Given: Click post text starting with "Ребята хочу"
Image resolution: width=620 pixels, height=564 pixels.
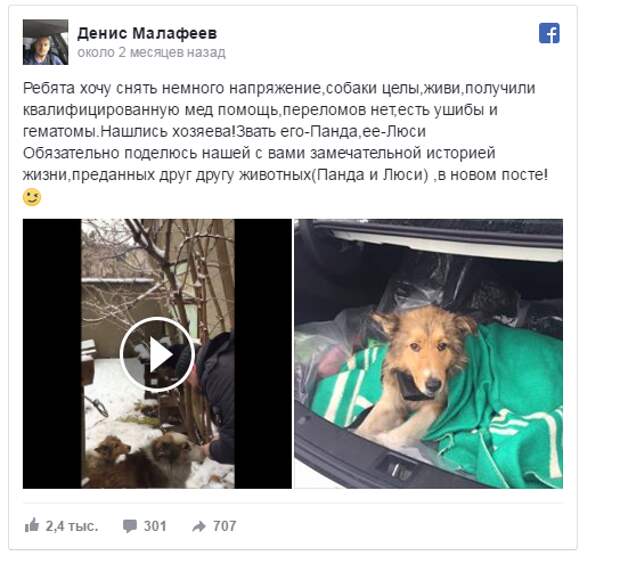Looking at the screenshot, I should coord(279,88).
